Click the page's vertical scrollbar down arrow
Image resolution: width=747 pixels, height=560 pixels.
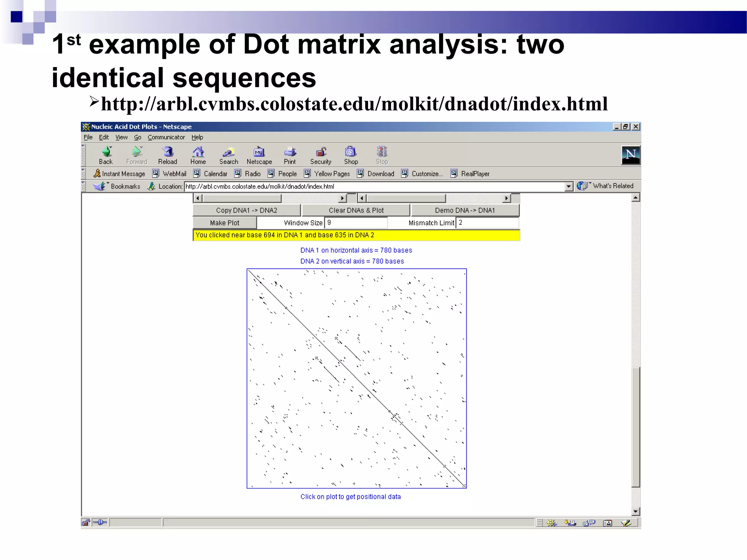pyautogui.click(x=636, y=512)
